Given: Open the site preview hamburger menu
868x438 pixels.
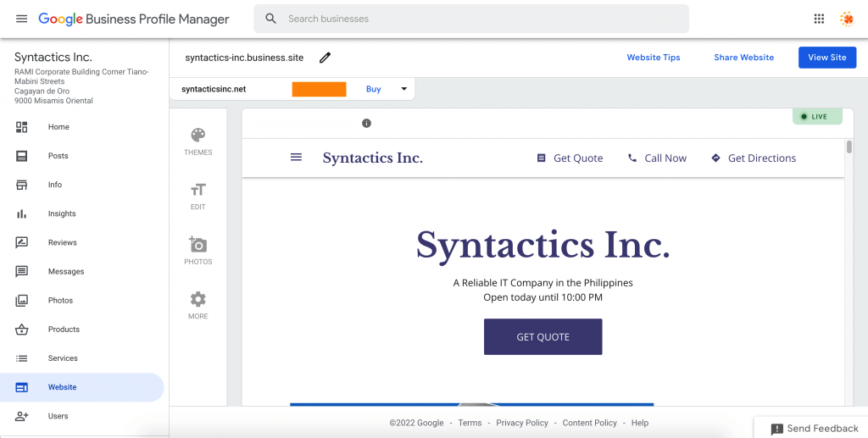Looking at the screenshot, I should (296, 158).
